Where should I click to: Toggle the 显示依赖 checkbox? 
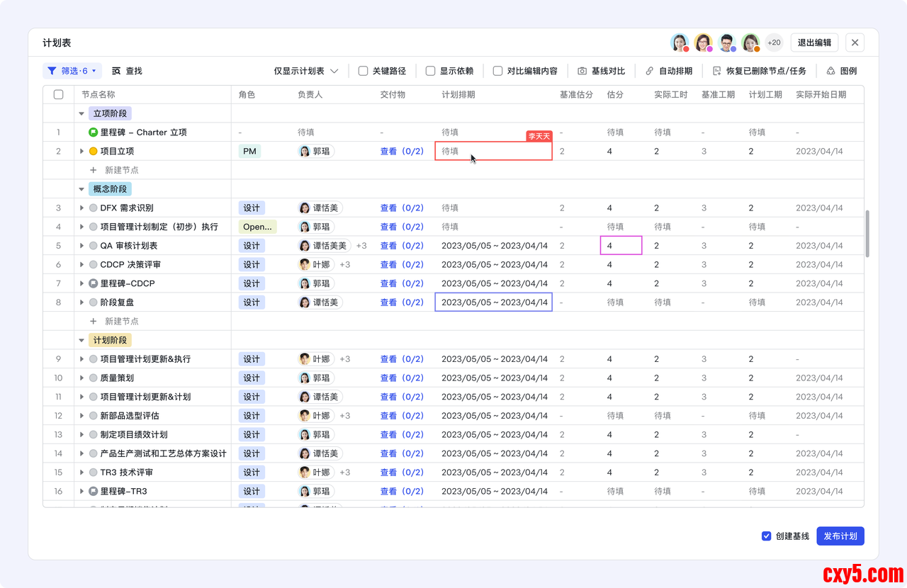(x=430, y=71)
